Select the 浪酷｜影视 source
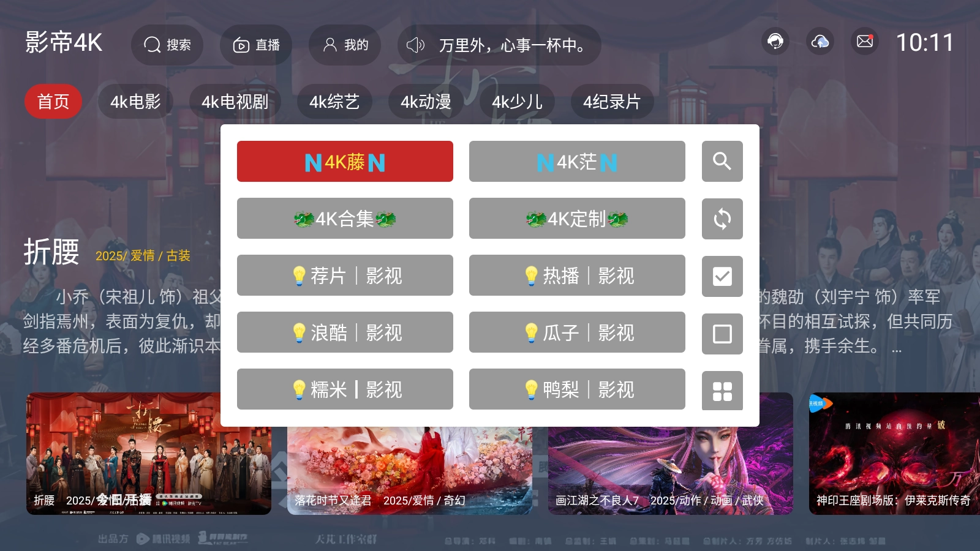980x551 pixels. tap(345, 332)
